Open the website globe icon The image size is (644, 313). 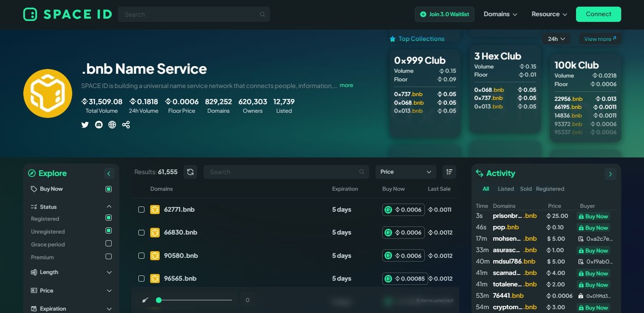tap(112, 125)
